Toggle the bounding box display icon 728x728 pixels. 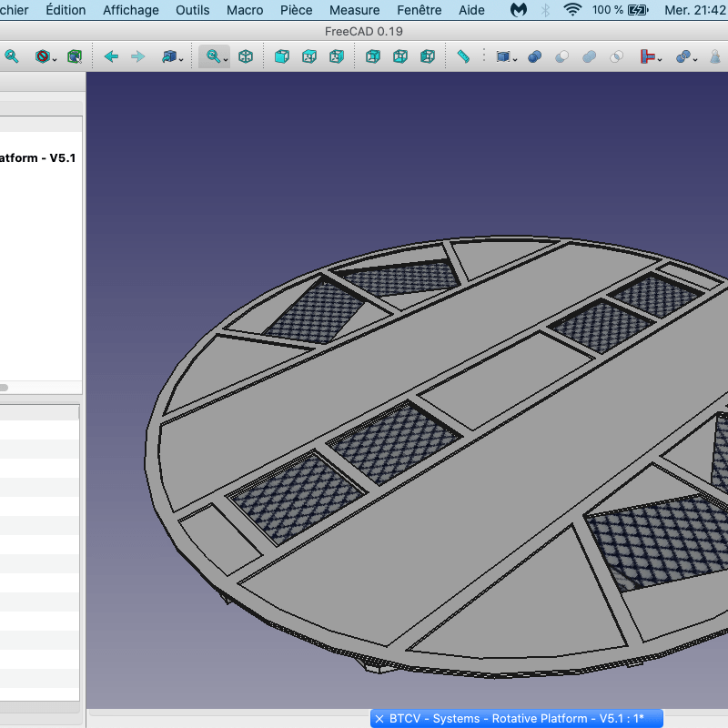[x=75, y=56]
